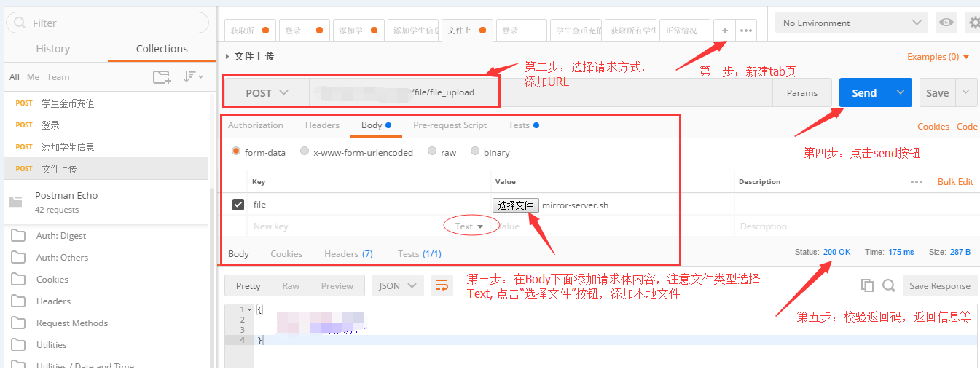
Task: Open the tab options ellipsis menu
Action: [x=746, y=31]
